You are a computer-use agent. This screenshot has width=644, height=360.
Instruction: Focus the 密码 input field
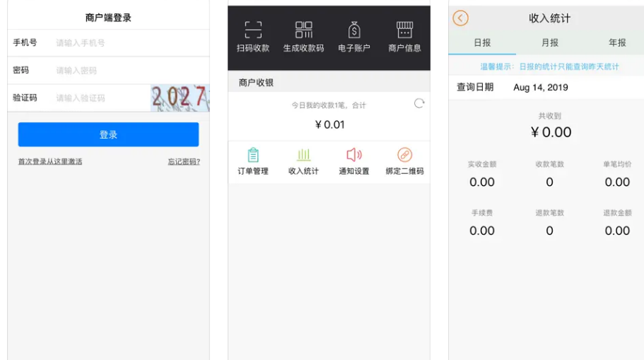pyautogui.click(x=131, y=70)
